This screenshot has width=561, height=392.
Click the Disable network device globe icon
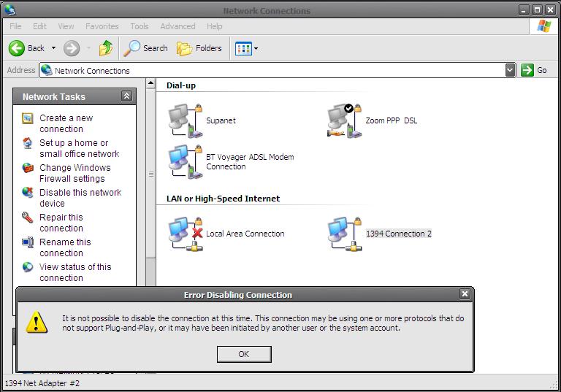(x=28, y=192)
